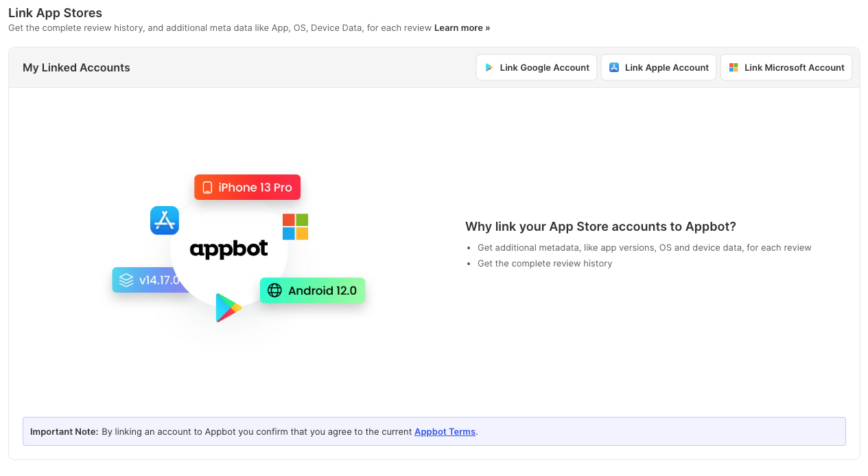
Task: Click the Apple App Store icon in the Apple button
Action: 612,67
